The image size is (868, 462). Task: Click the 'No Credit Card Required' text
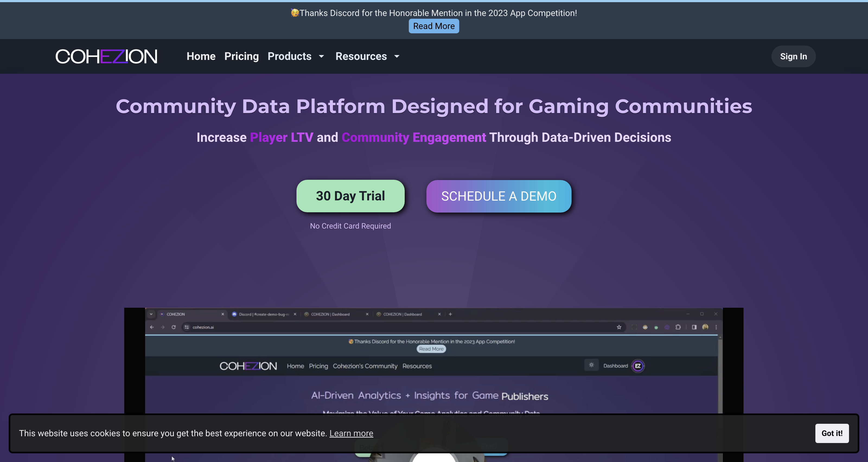tap(350, 226)
